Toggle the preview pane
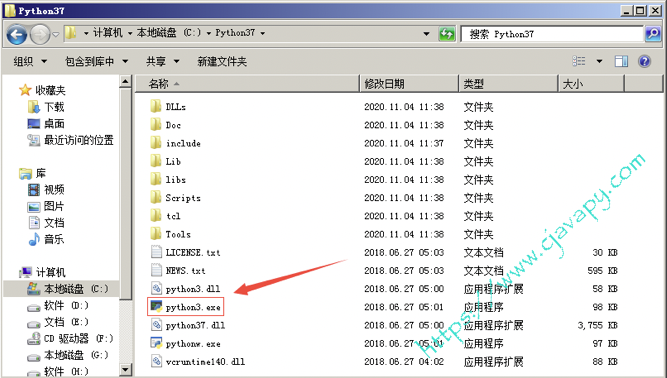This screenshot has height=378, width=667. [x=621, y=61]
